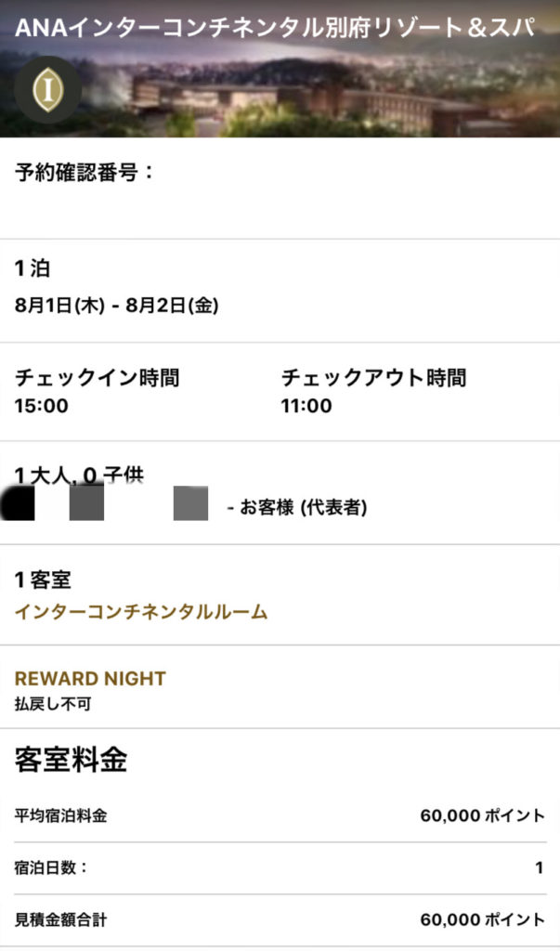Tap the 1客室 room count text
The height and width of the screenshot is (951, 560).
pos(43,580)
